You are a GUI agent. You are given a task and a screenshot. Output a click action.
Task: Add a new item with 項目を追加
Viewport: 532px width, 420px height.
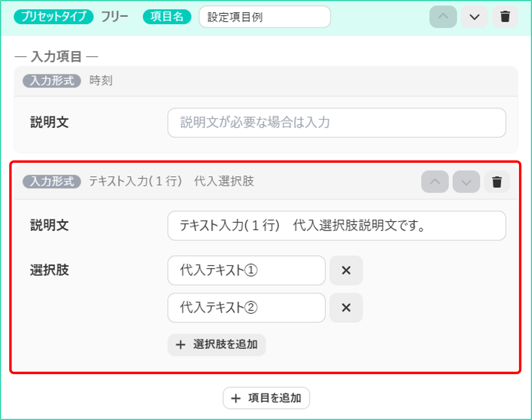tap(266, 398)
